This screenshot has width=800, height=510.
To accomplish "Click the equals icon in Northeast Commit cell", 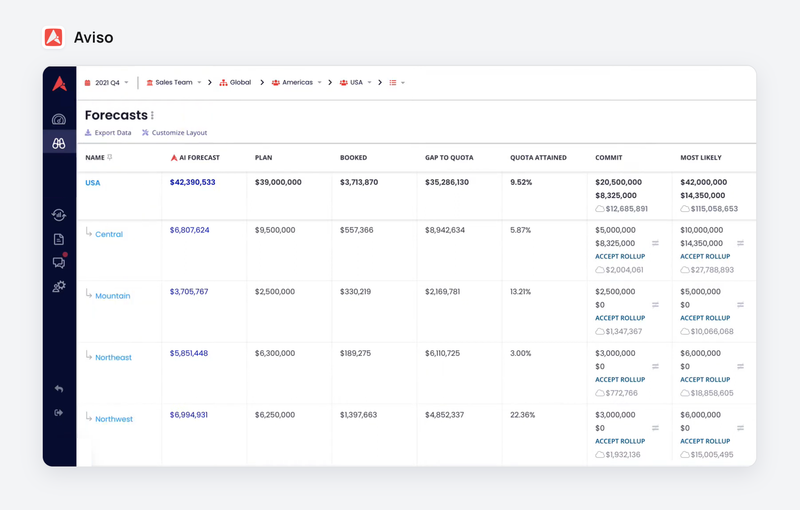I will (x=656, y=366).
